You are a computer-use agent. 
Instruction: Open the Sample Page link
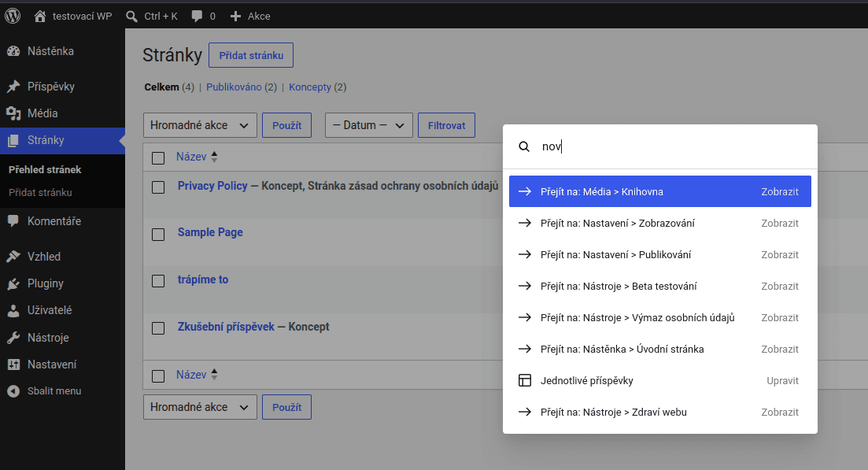point(210,232)
